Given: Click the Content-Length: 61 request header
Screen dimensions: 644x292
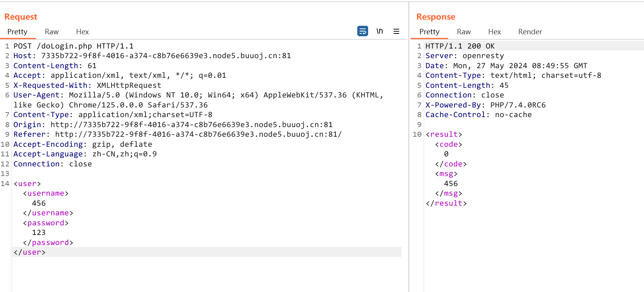Looking at the screenshot, I should tap(55, 65).
